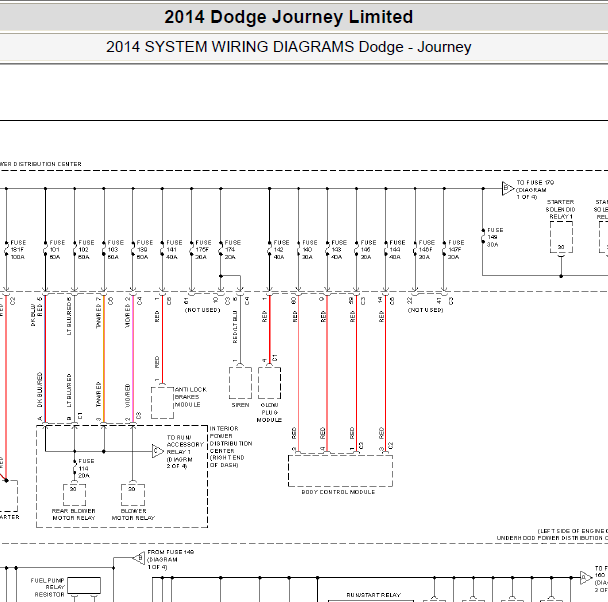This screenshot has width=608, height=602.
Task: Click the FUSE 144 label
Action: pyautogui.click(x=397, y=250)
